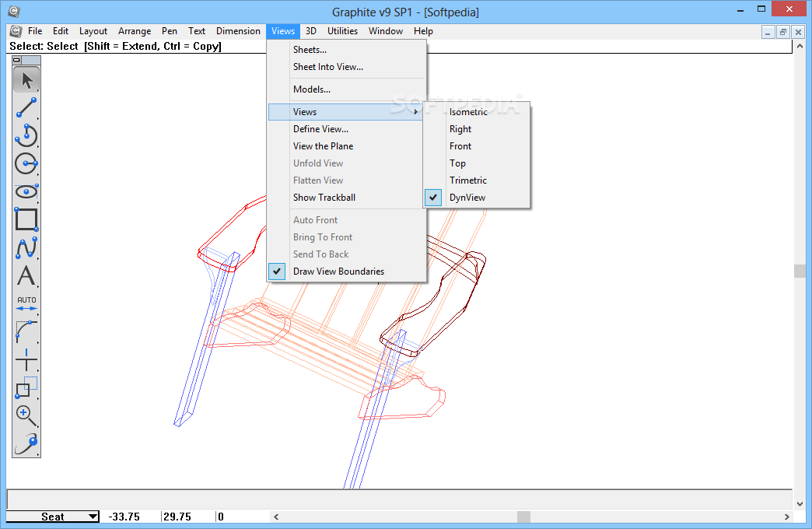Viewport: 812px width, 529px height.
Task: Pick the Circle tool
Action: [26, 163]
